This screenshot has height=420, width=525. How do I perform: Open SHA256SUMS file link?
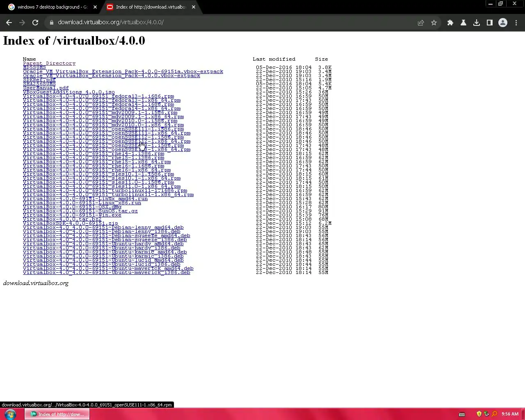pos(39,84)
